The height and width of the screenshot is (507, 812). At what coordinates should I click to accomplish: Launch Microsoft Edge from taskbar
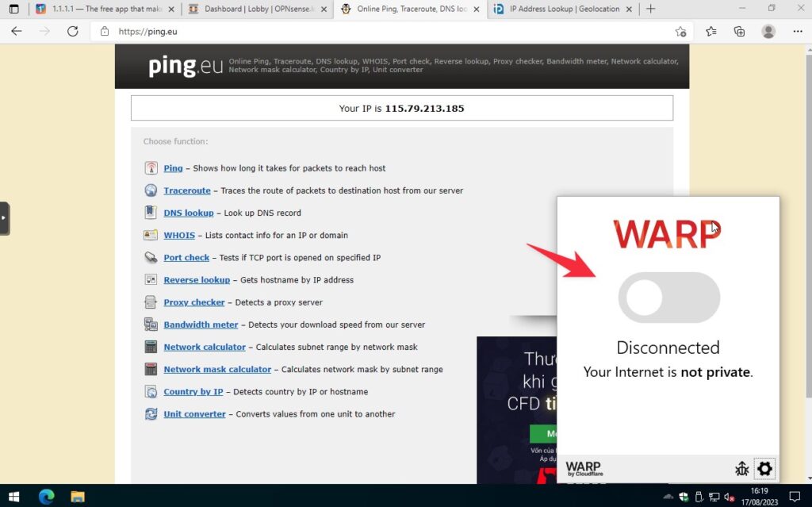(x=47, y=497)
